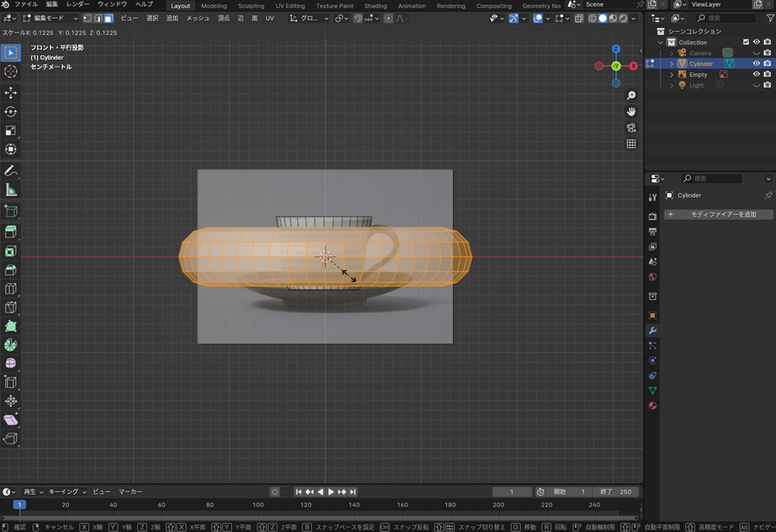Screen dimensions: 776x532
Task: Switch to the Sculpting workspace tab
Action: coord(251,5)
